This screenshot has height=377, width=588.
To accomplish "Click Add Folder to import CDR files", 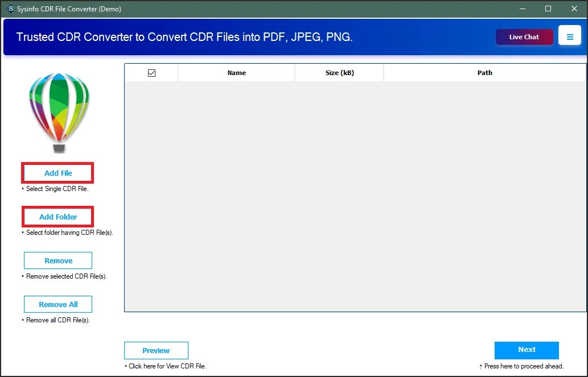I will (x=57, y=217).
